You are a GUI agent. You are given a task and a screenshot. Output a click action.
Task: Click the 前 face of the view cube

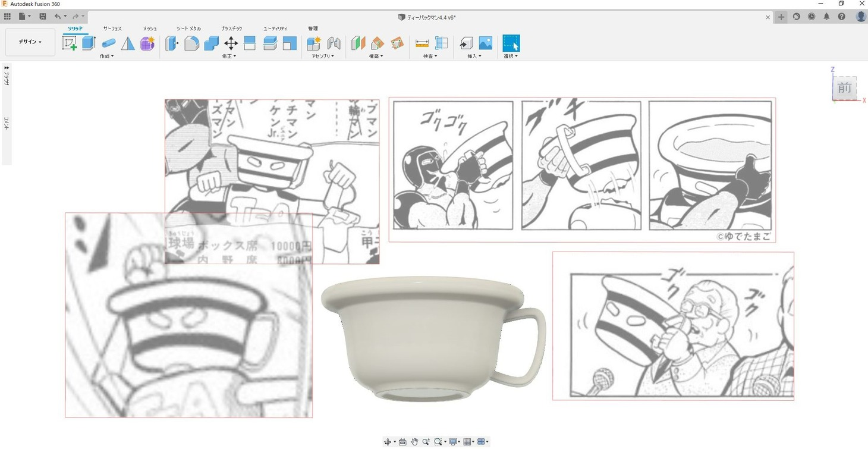844,89
